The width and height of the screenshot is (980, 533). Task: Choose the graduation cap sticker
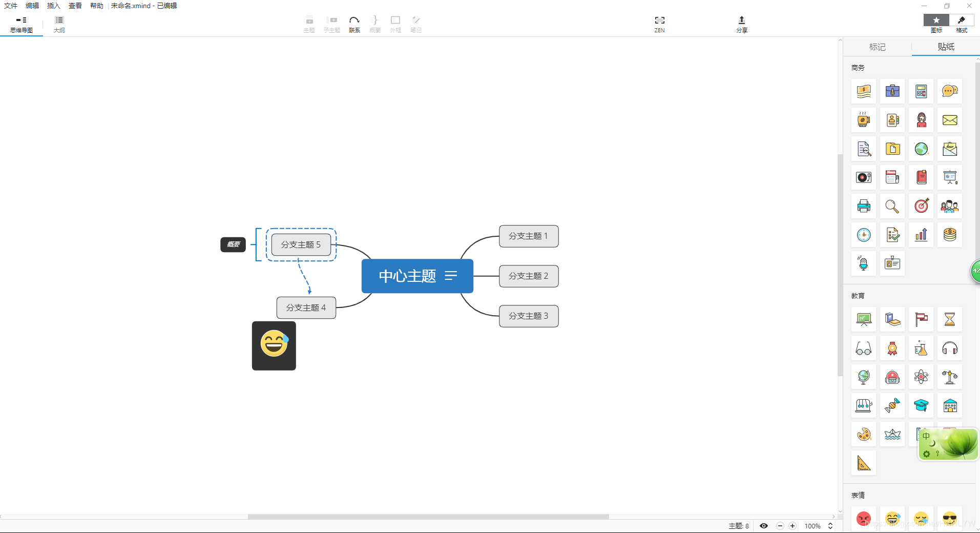click(x=921, y=405)
